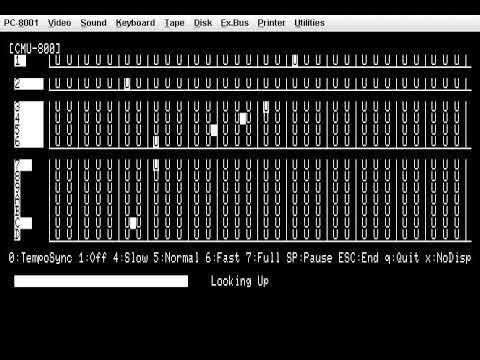
Task: Open the Printer menu
Action: click(x=271, y=23)
